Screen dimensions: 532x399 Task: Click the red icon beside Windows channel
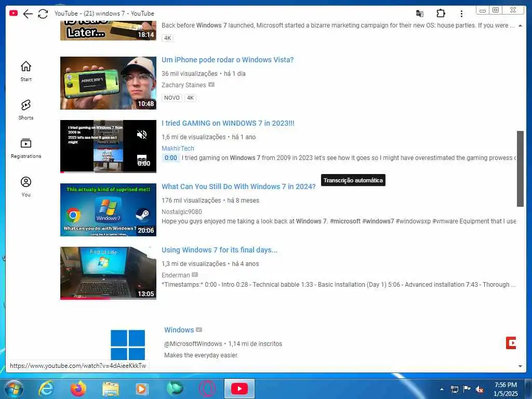tap(511, 343)
